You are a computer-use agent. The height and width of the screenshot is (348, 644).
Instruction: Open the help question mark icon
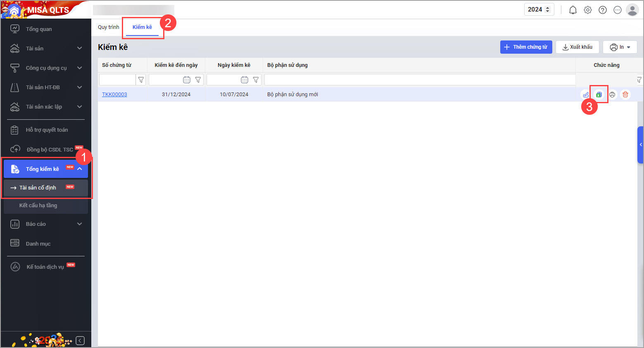click(603, 10)
